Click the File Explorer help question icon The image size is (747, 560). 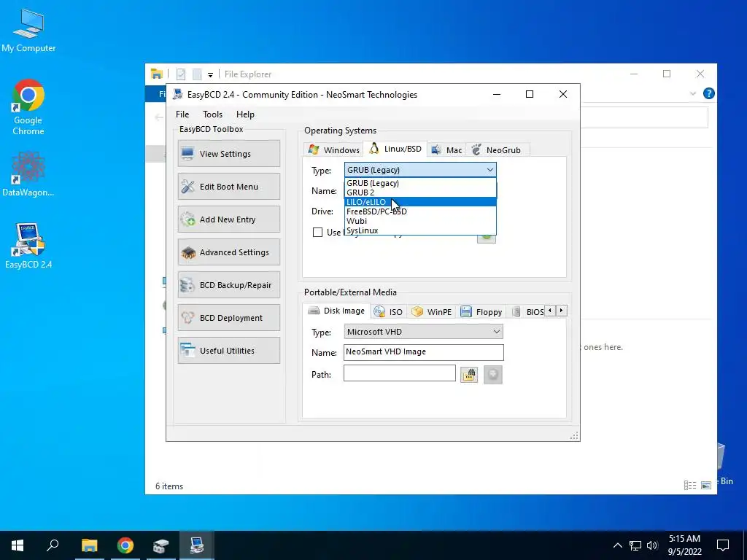pos(708,93)
